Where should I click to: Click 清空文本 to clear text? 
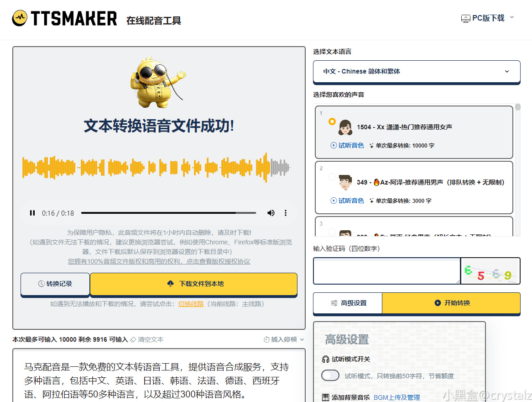(x=151, y=339)
